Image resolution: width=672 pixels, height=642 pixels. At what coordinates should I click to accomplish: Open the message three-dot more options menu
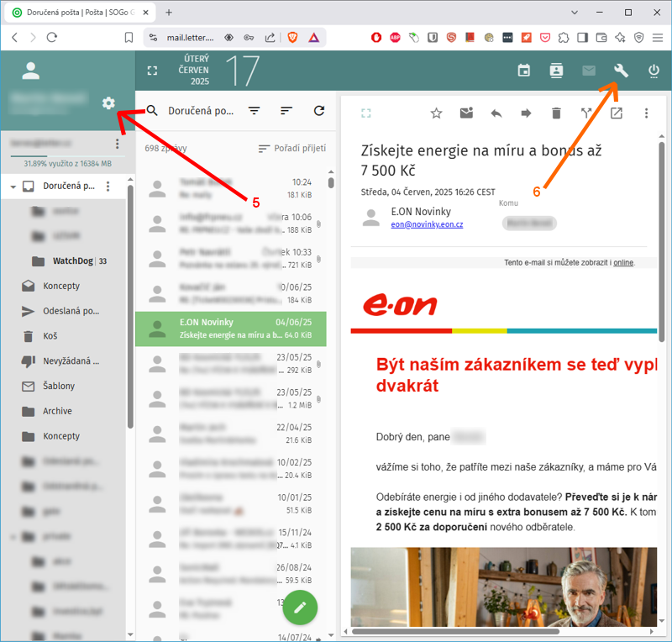click(646, 113)
